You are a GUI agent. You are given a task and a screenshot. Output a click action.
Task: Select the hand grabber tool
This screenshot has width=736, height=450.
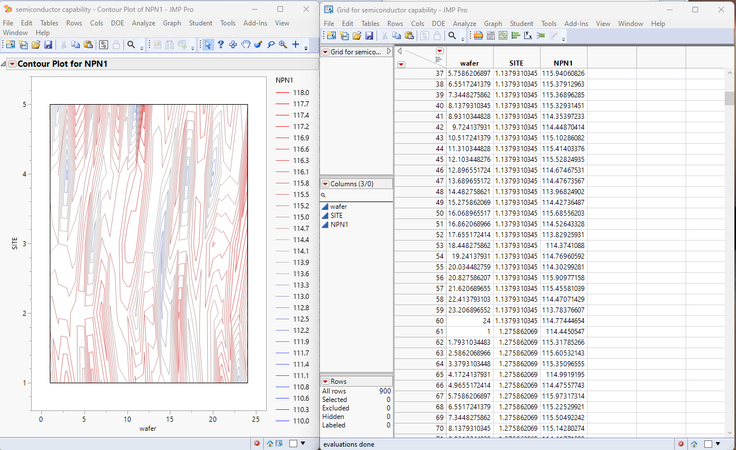[245, 45]
